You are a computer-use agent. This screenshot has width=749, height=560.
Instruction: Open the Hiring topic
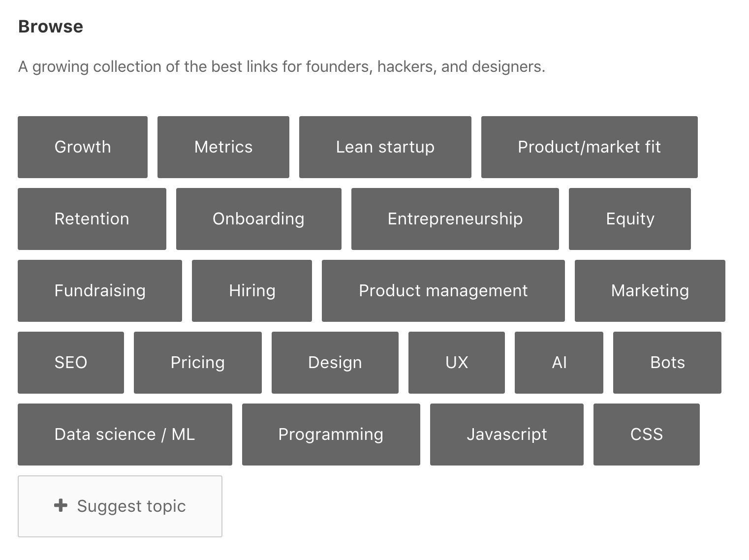click(x=252, y=291)
